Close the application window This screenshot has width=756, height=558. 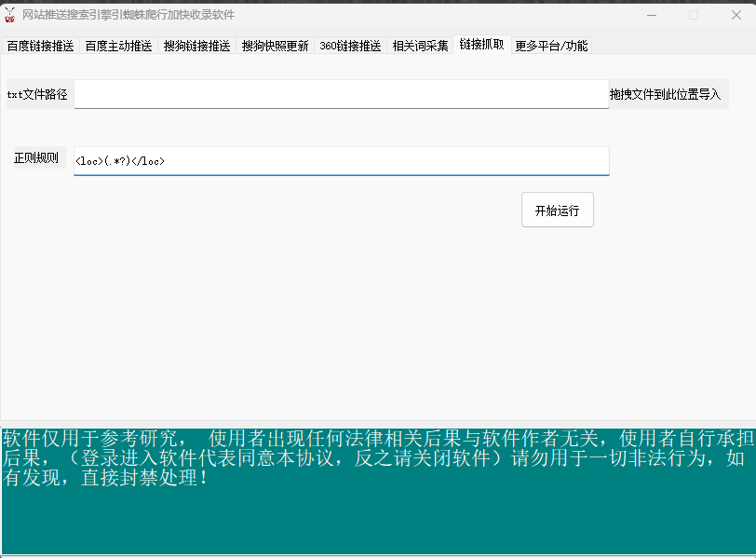[x=735, y=15]
